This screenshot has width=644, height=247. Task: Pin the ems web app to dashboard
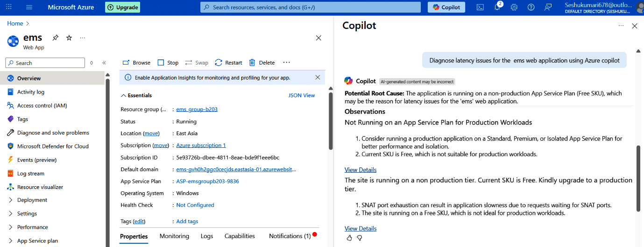click(56, 38)
